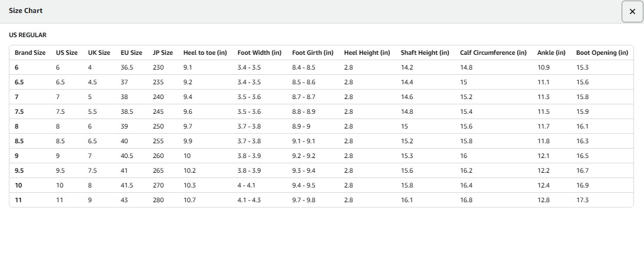Click the foot width 4 - 4.1 cell

[246, 186]
